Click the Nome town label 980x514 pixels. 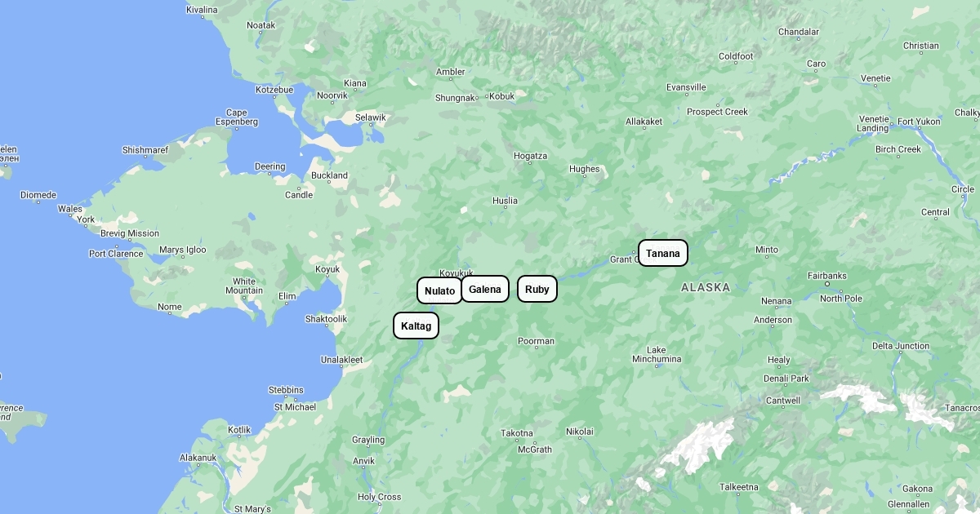coord(169,308)
